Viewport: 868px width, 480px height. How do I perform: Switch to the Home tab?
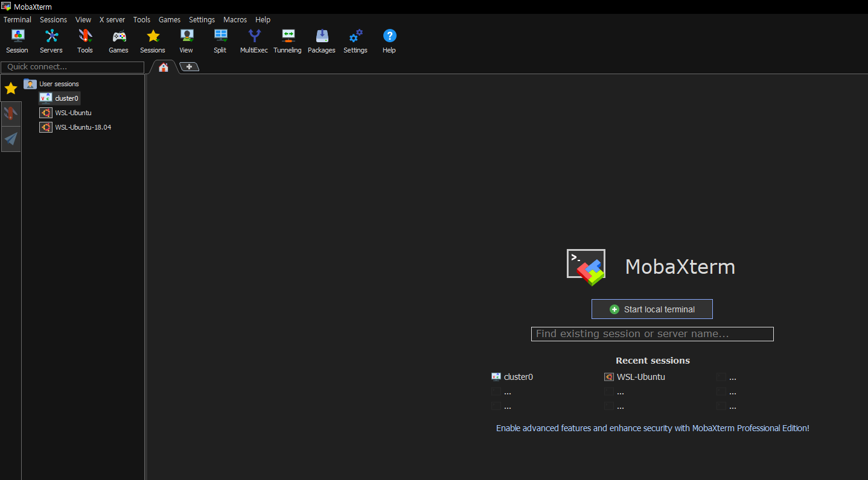164,67
